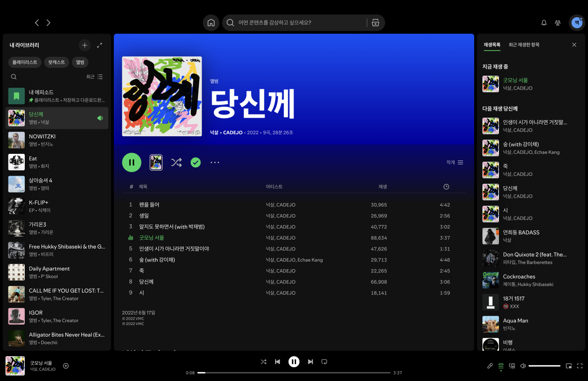Switch to the 최근 재생한 항목 tab
Viewport: 588px width, 381px height.
click(x=524, y=45)
